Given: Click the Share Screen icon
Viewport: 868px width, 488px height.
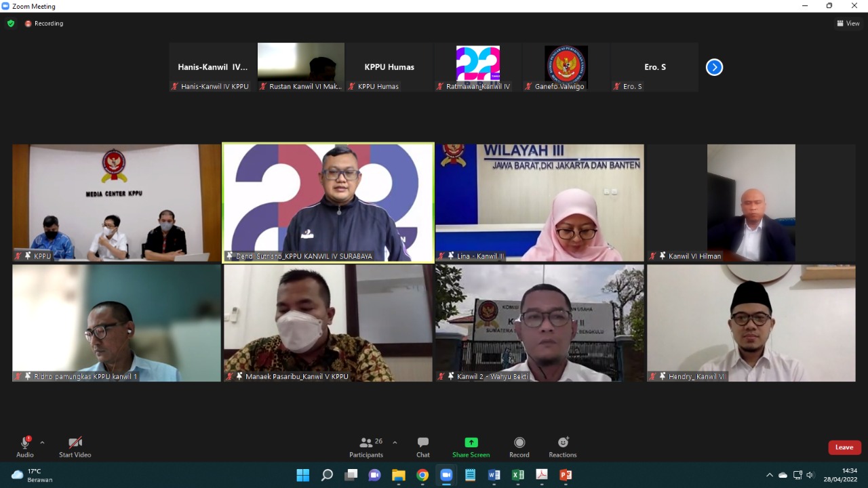Looking at the screenshot, I should pyautogui.click(x=471, y=443).
